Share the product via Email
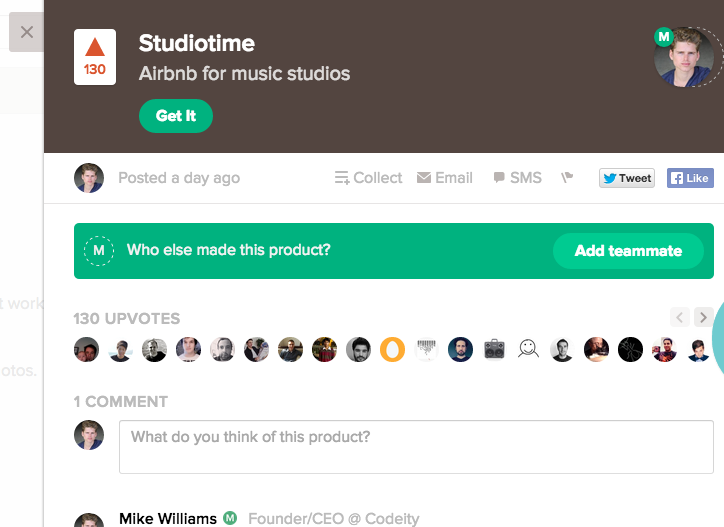The image size is (724, 527). [x=444, y=178]
